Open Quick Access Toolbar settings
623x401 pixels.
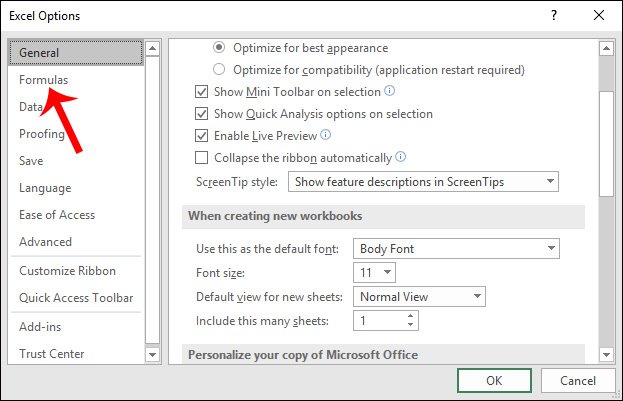tap(76, 298)
